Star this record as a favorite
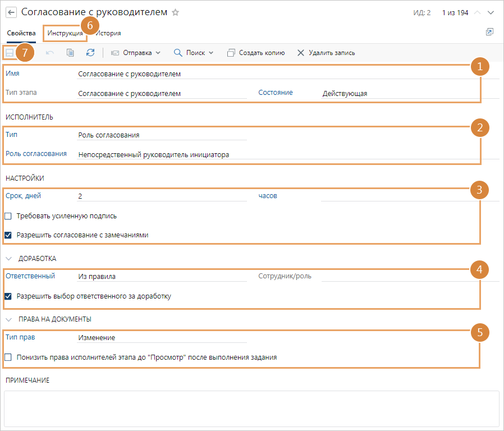The image size is (504, 431). coord(175,12)
